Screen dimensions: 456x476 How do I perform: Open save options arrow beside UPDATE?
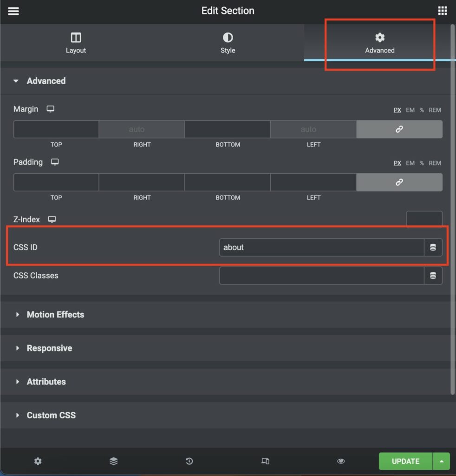[442, 461]
